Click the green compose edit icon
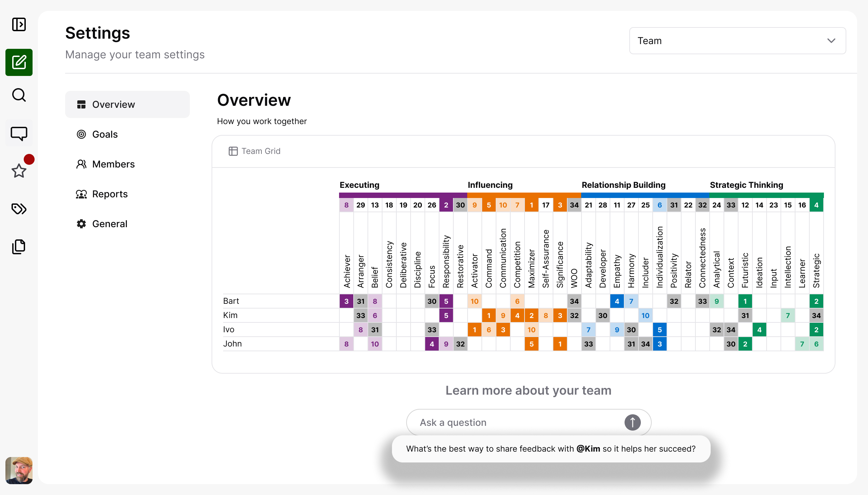The height and width of the screenshot is (495, 868). tap(19, 62)
